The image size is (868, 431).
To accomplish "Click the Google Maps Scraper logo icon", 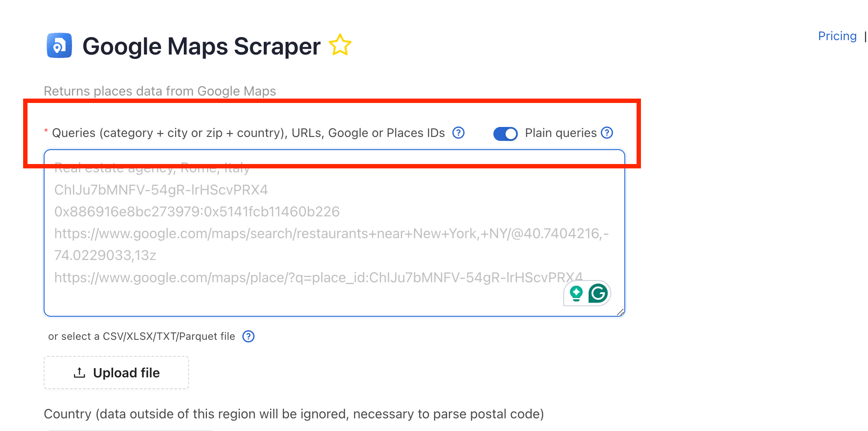I will (x=59, y=45).
